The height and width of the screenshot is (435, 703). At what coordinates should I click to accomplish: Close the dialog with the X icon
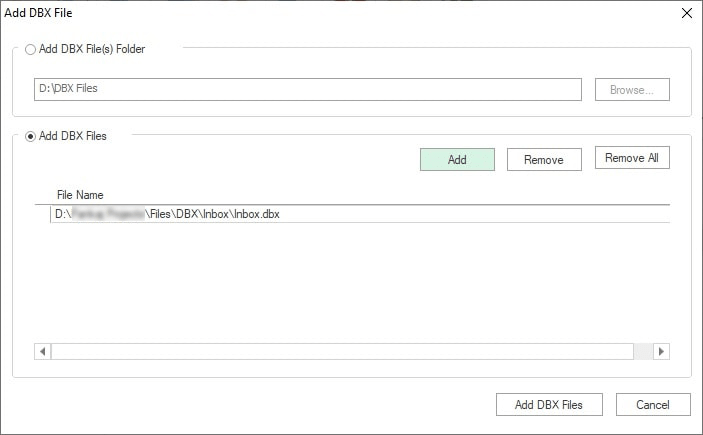[x=686, y=13]
